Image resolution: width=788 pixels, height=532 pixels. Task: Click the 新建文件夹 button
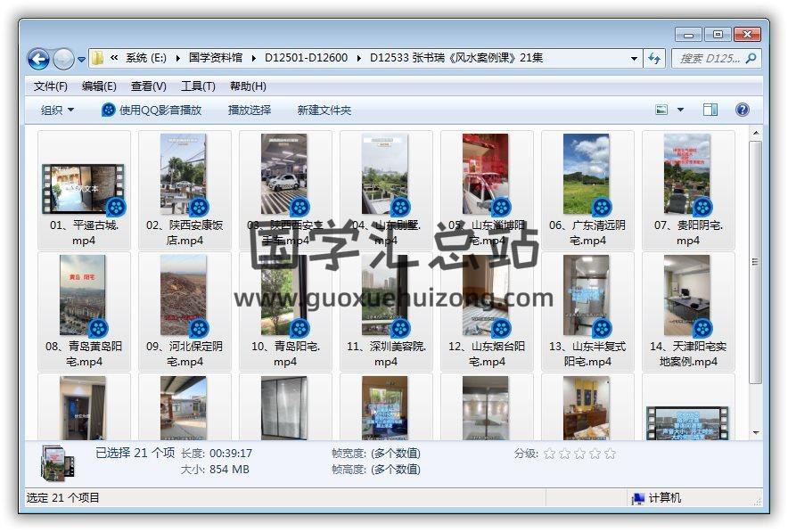[x=324, y=110]
